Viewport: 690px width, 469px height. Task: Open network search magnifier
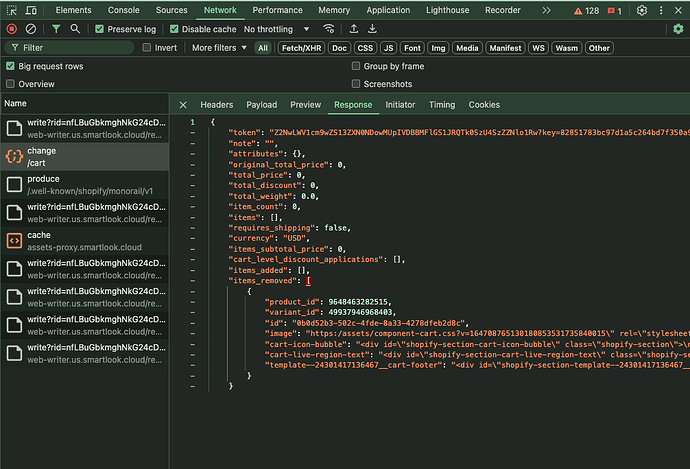[76, 29]
